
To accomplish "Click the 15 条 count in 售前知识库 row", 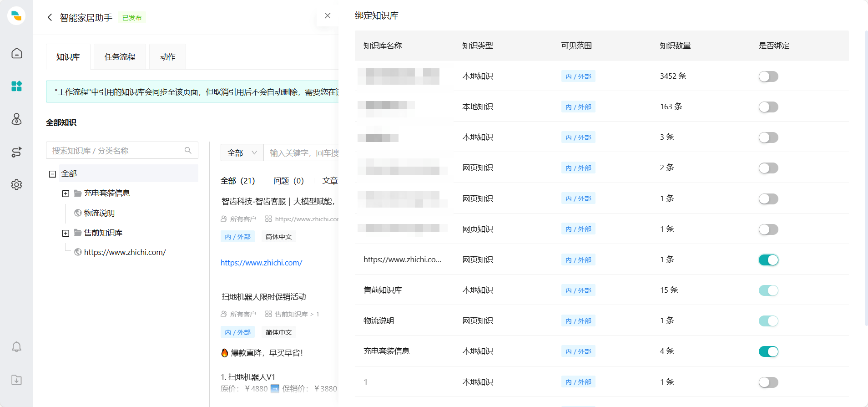I will 669,290.
